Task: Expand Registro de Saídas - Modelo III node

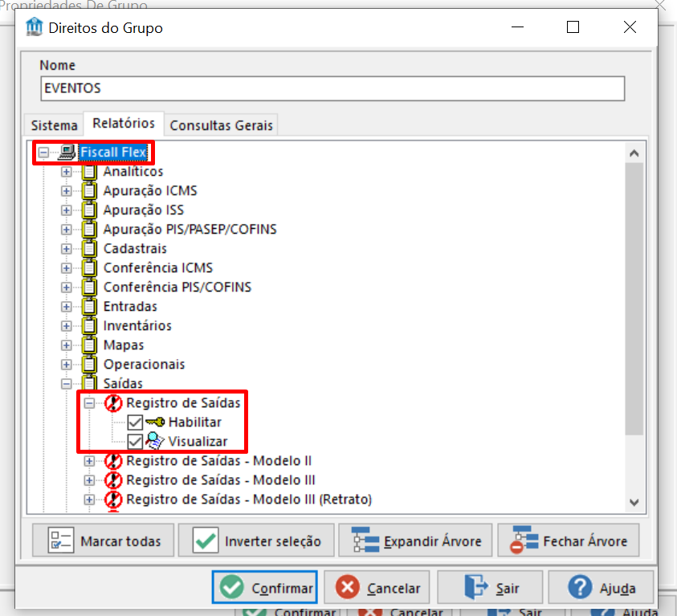Action: point(89,480)
